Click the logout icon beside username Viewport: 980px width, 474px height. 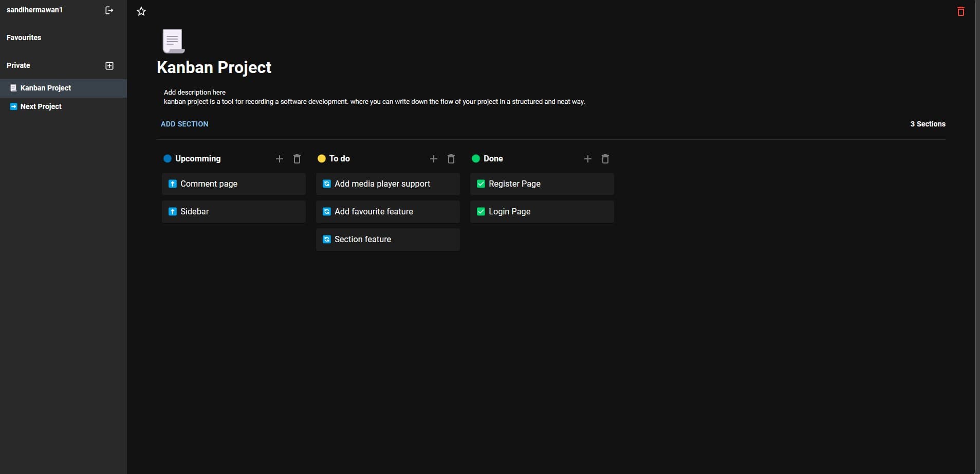tap(109, 10)
